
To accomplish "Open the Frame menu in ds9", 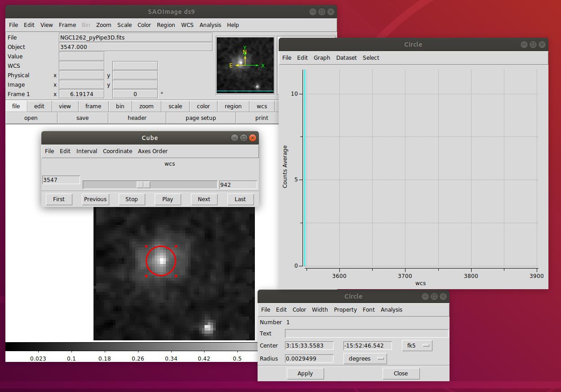I will pyautogui.click(x=67, y=25).
